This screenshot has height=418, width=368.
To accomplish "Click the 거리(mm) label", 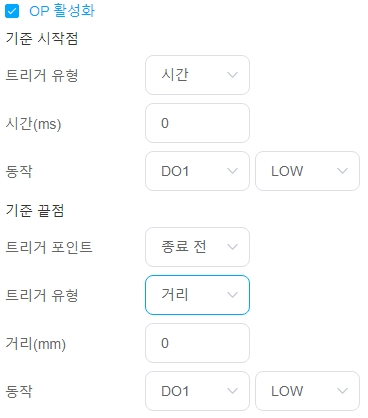I will 36,344.
